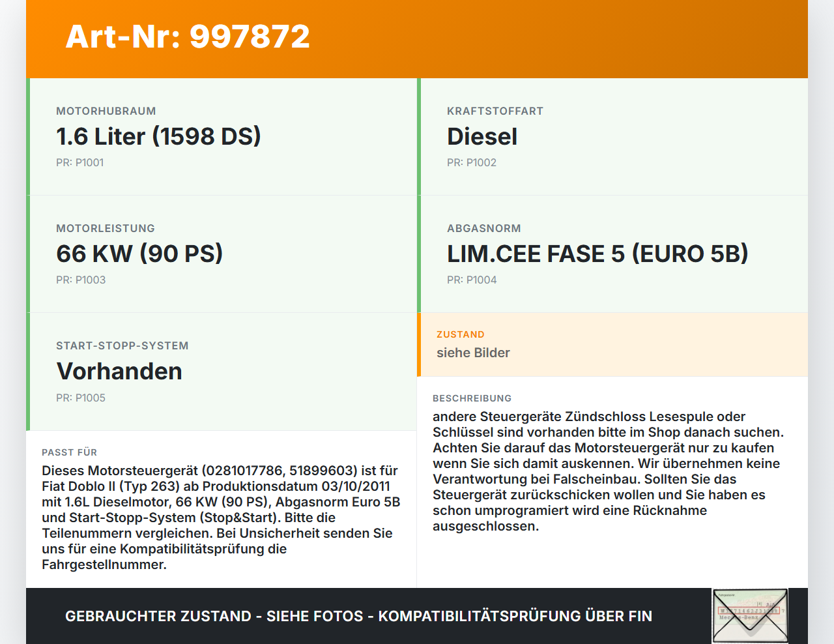The height and width of the screenshot is (644, 834).
Task: Select the line 'Verantwortung bei Falscheinbau. Sollten Sie das'
Action: [x=584, y=479]
